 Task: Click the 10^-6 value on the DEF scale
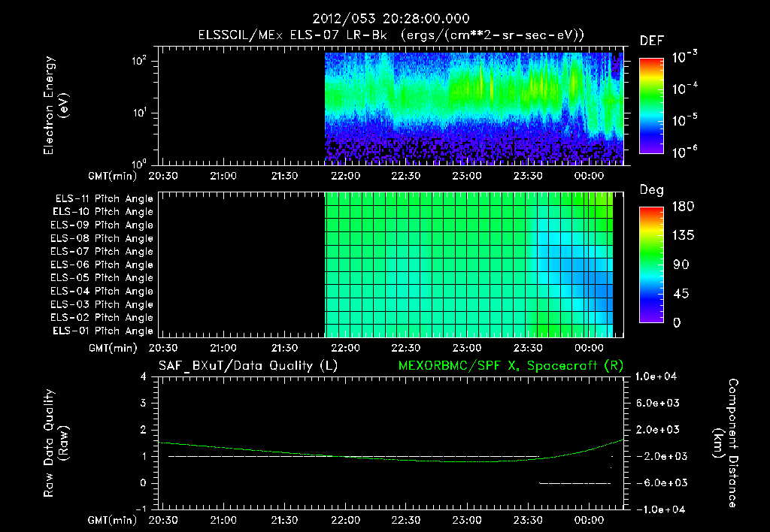(684, 151)
